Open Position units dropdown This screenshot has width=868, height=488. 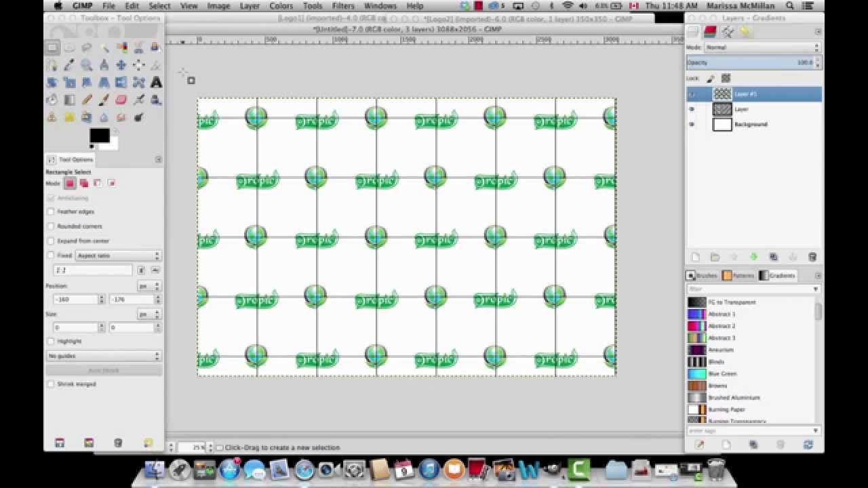pos(148,286)
